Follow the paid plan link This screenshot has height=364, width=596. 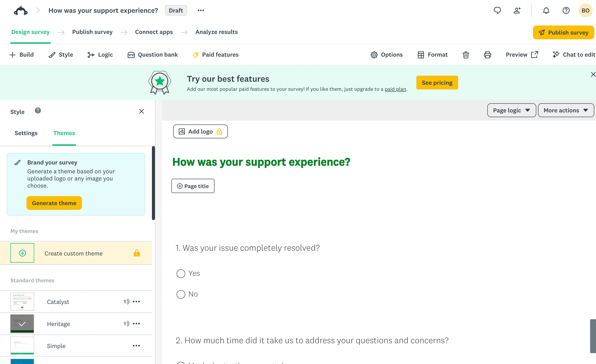(395, 89)
